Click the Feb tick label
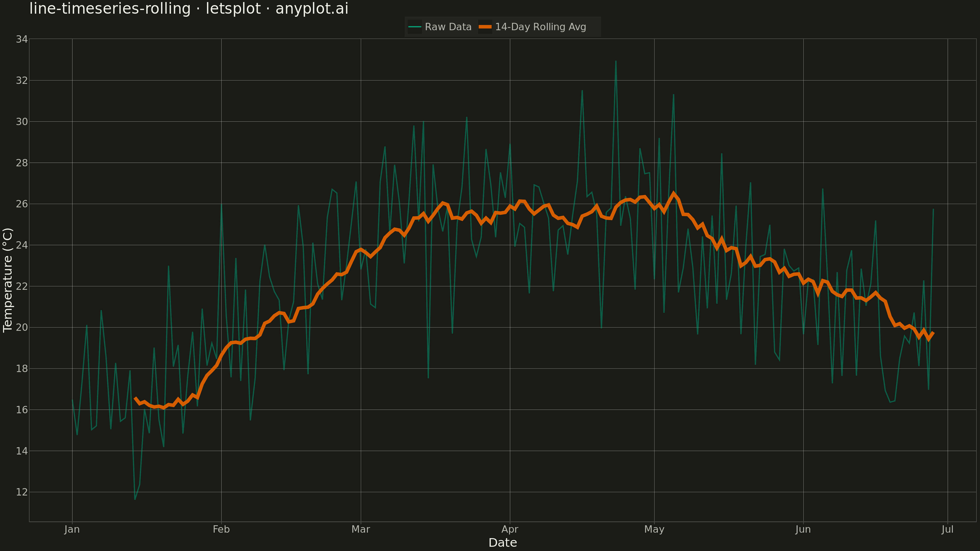This screenshot has height=551, width=980. click(221, 529)
